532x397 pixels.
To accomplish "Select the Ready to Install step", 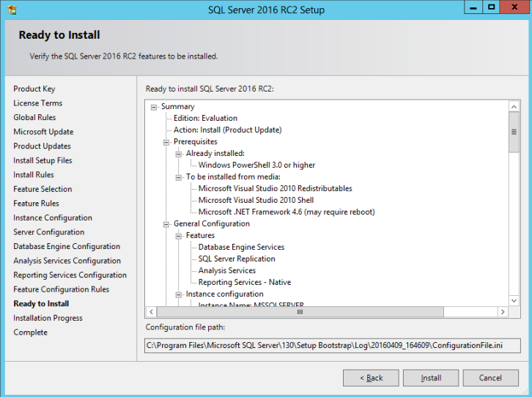I will pos(41,303).
